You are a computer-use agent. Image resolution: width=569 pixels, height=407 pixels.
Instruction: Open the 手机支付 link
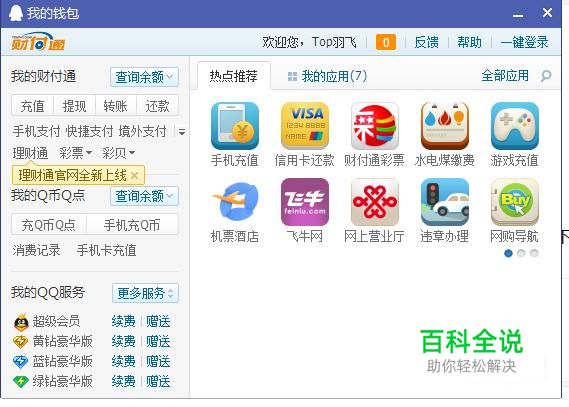36,131
